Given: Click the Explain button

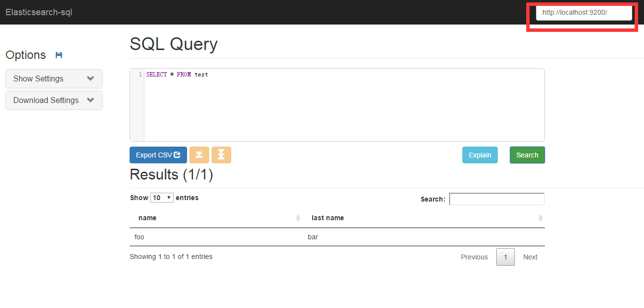Looking at the screenshot, I should (x=480, y=154).
